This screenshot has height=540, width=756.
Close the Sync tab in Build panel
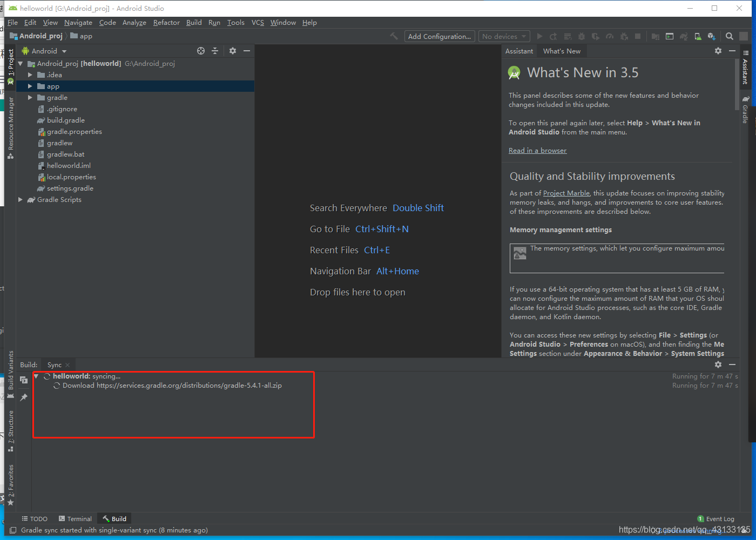pos(67,365)
